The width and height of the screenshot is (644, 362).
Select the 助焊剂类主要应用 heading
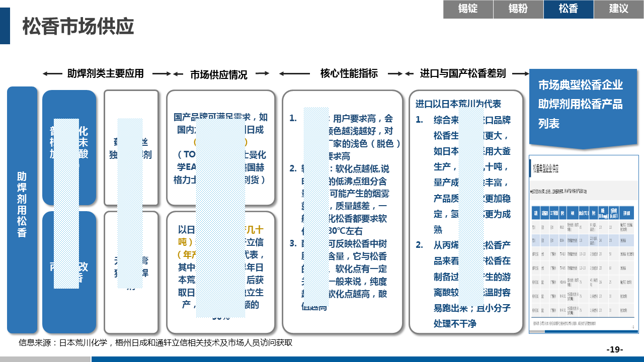pyautogui.click(x=106, y=74)
